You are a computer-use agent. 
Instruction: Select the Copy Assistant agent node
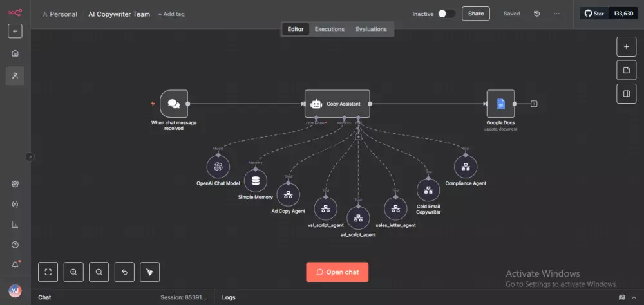point(337,104)
